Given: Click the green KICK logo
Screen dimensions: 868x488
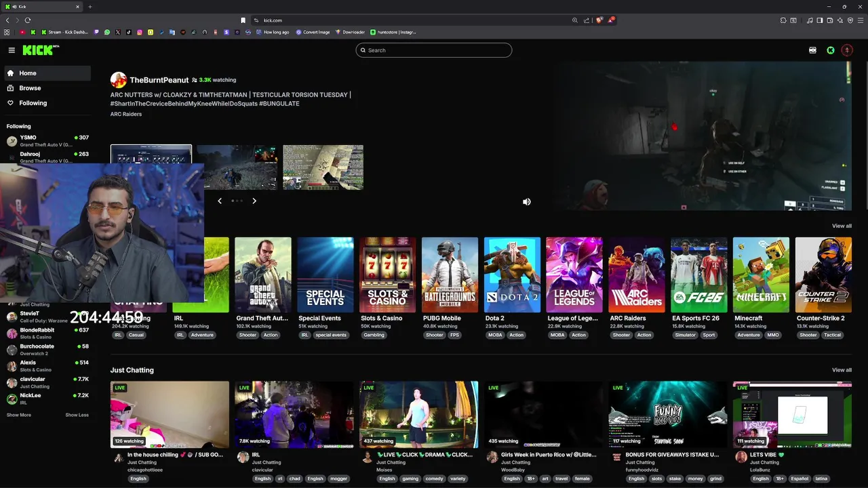Looking at the screenshot, I should coord(41,50).
